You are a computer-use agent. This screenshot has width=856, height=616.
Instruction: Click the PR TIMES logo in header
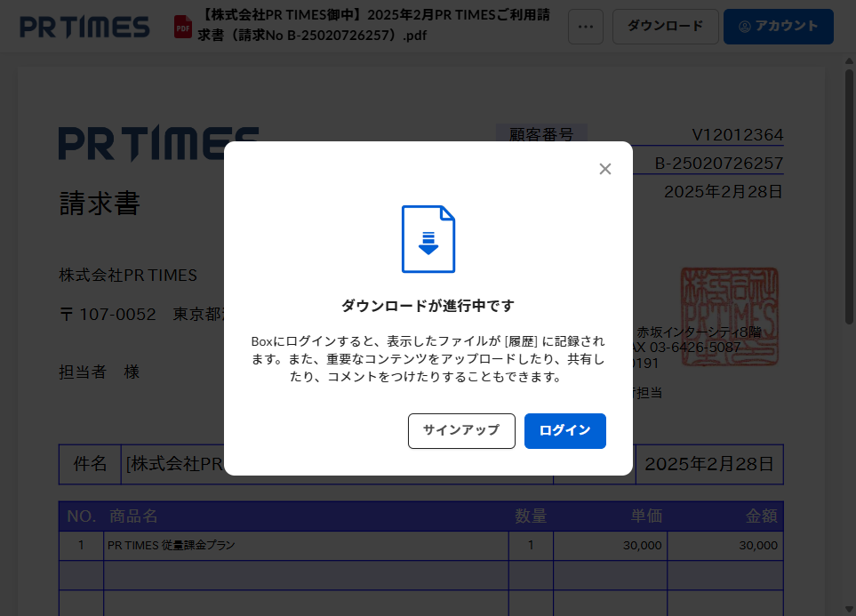[x=84, y=27]
